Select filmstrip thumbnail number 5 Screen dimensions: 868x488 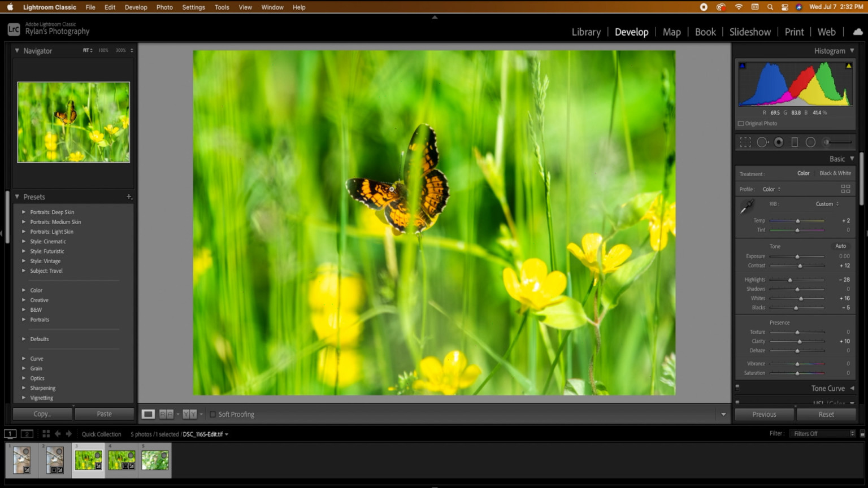[155, 460]
